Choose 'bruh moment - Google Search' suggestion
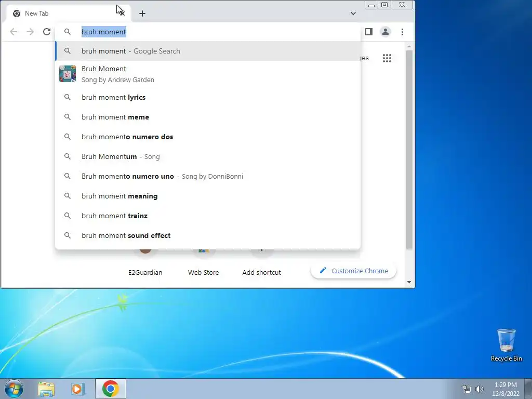532x399 pixels. coord(208,51)
